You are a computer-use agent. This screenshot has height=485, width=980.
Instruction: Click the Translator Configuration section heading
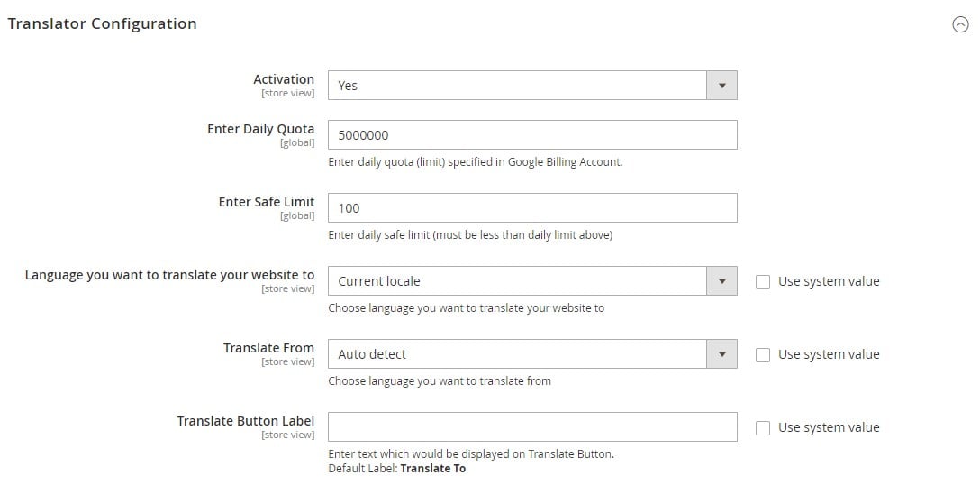(x=102, y=23)
